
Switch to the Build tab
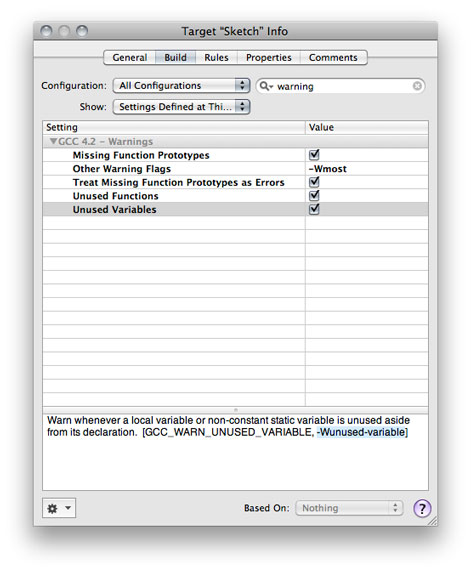(175, 58)
